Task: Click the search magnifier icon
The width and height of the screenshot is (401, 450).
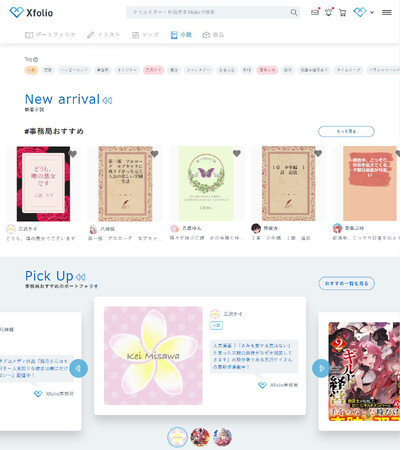Action: pos(294,12)
